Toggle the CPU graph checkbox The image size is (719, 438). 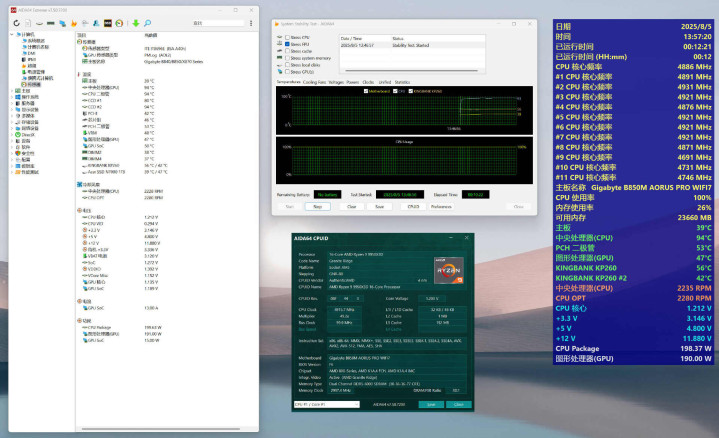(395, 91)
